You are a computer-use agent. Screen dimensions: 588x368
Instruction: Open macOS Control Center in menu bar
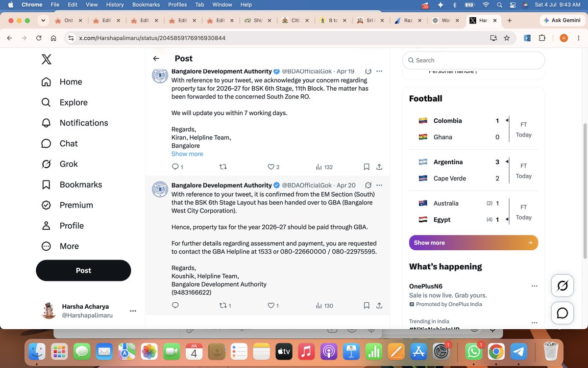[x=513, y=4]
